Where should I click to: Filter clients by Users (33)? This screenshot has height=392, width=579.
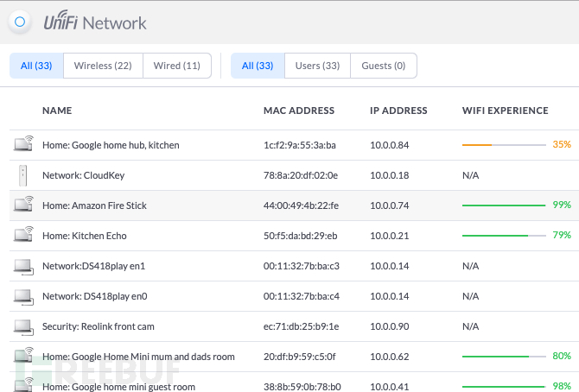[320, 66]
